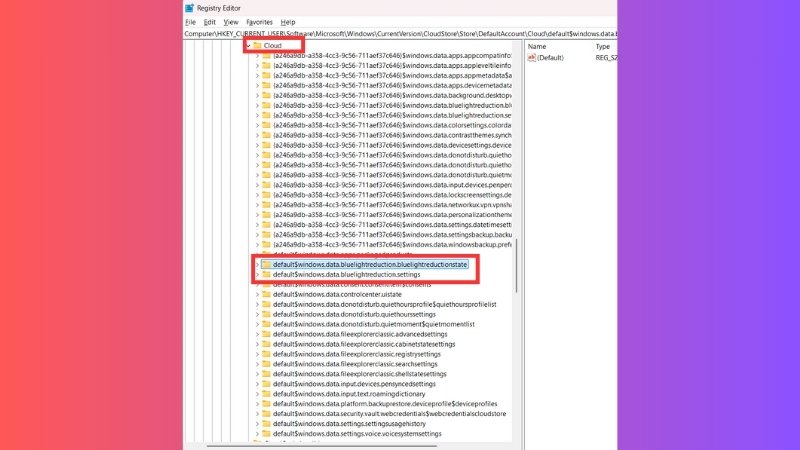This screenshot has width=800, height=450.
Task: Open the Favorites menu
Action: 259,22
